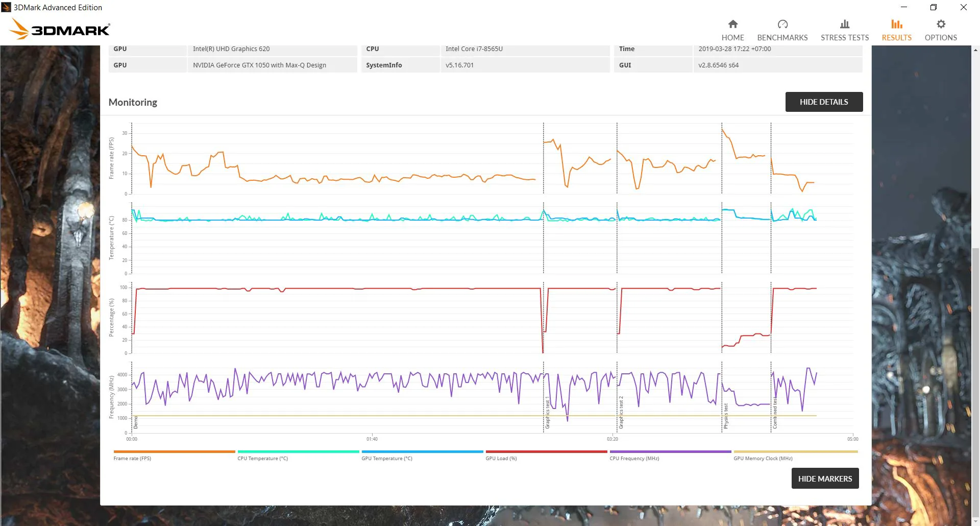
Task: Select the GUI version v2.8.6546 s64
Action: click(718, 65)
